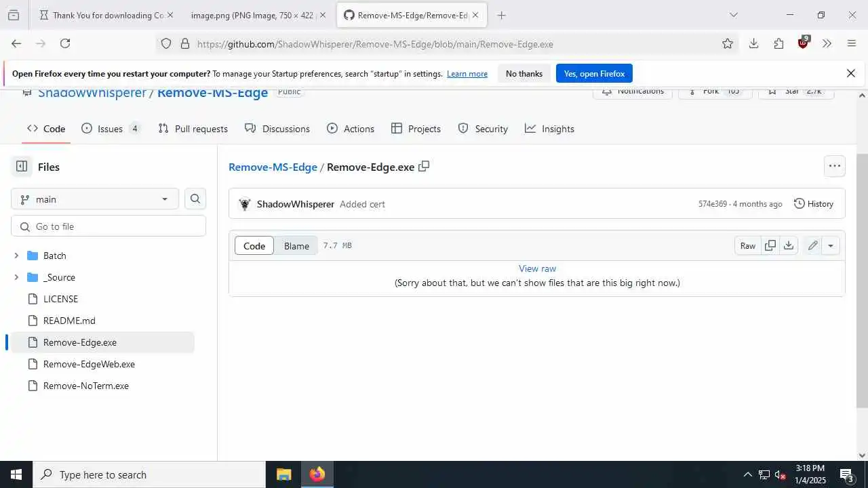This screenshot has height=488, width=868.
Task: Open a new browser tab
Action: [501, 15]
